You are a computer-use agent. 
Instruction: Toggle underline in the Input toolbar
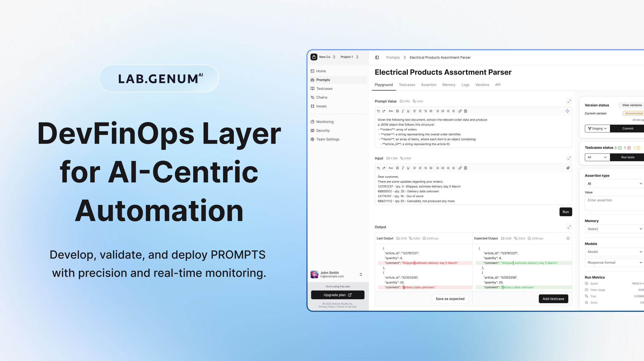pyautogui.click(x=408, y=168)
